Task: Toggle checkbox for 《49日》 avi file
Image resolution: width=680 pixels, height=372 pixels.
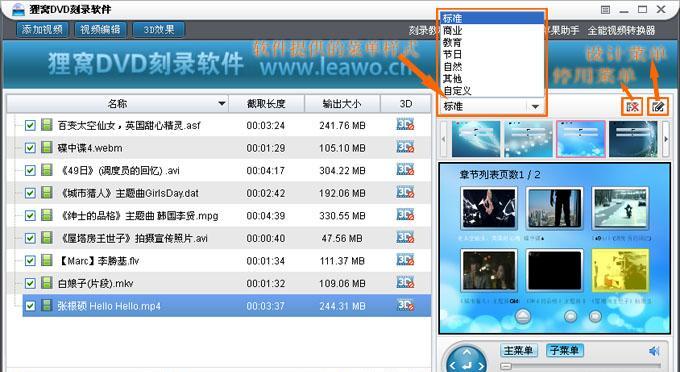Action: 30,170
